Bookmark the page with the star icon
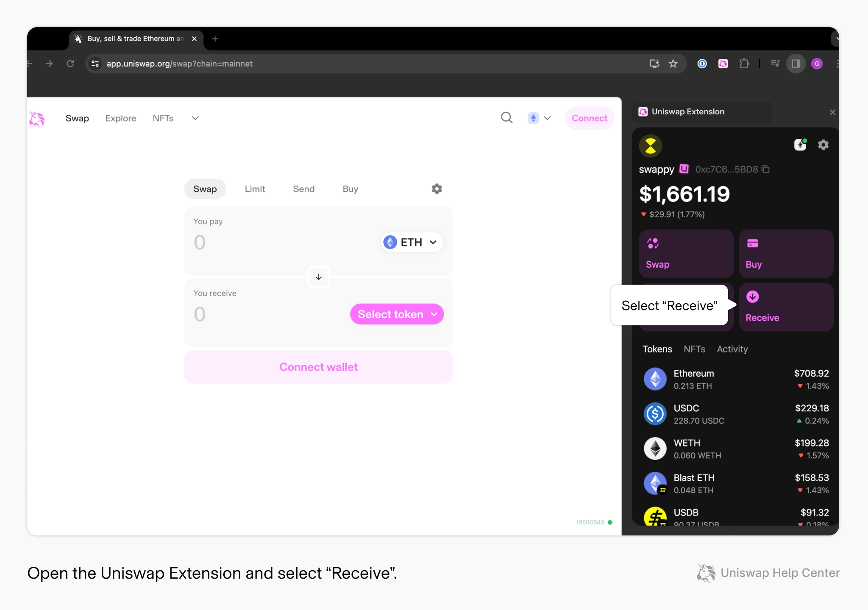This screenshot has height=610, width=868. [x=673, y=64]
